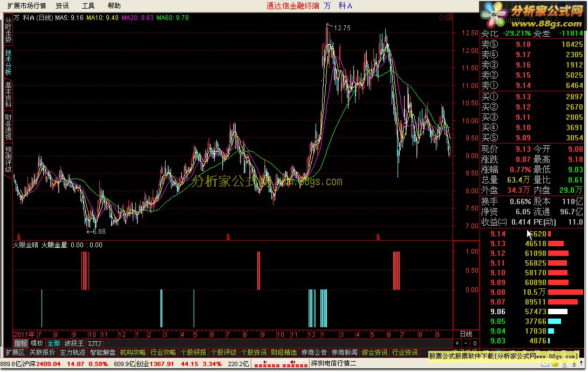The image size is (588, 372).
Task: Open 智能解盘 panel
Action: coord(102,353)
